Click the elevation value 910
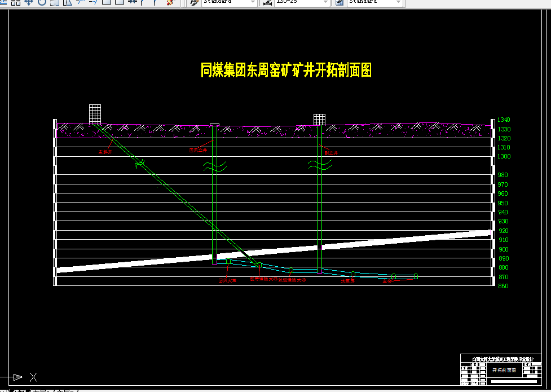551x392 pixels. [x=503, y=240]
